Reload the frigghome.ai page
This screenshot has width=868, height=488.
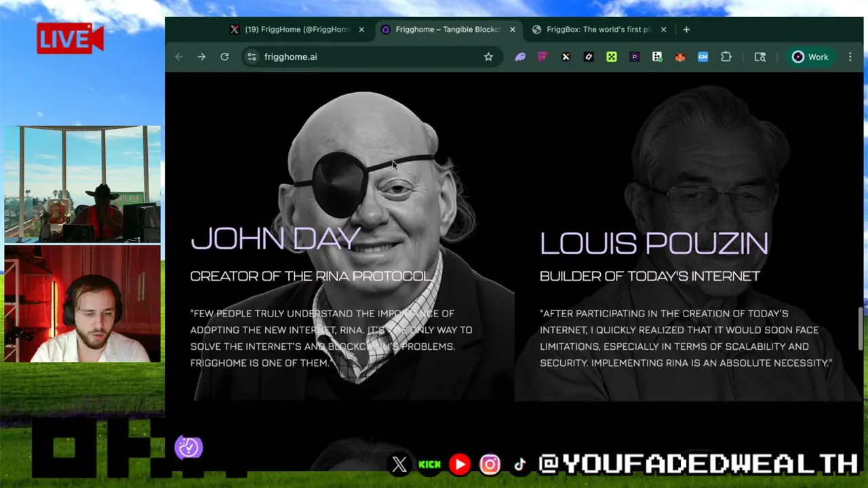tap(224, 57)
